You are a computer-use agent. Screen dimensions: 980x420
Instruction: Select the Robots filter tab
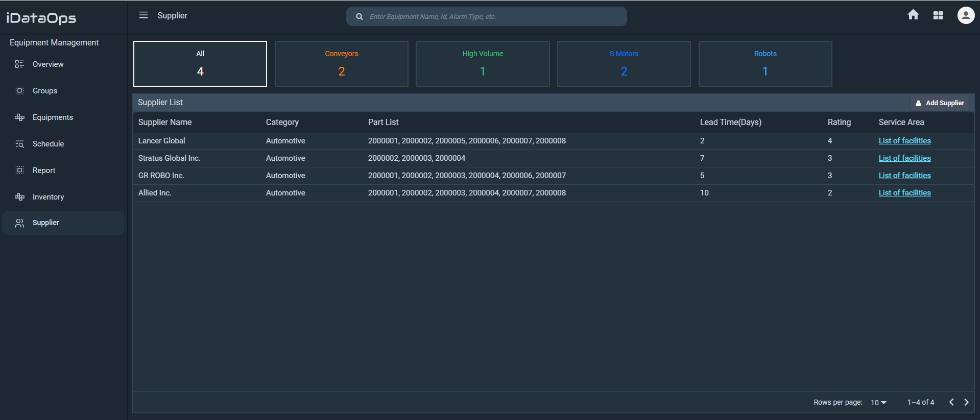tap(765, 64)
